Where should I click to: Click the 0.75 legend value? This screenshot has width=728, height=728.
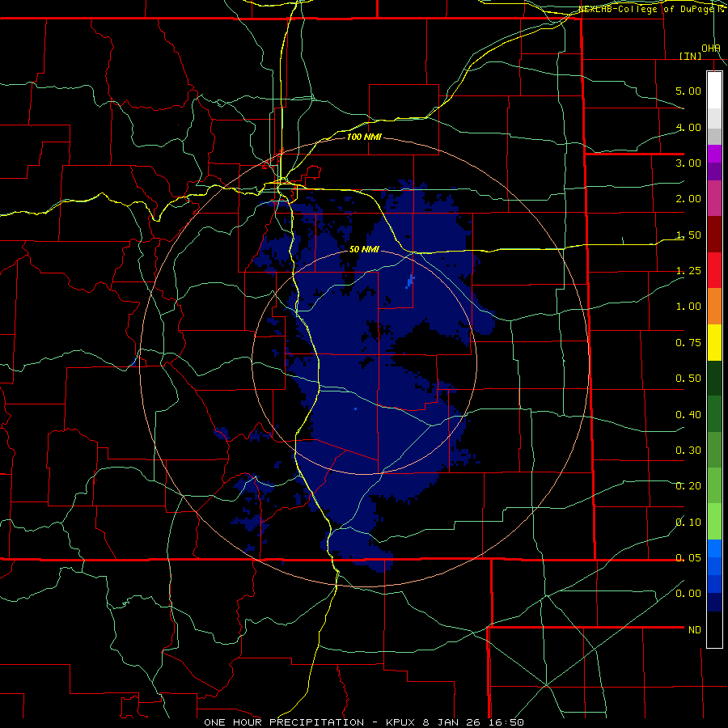coord(688,343)
